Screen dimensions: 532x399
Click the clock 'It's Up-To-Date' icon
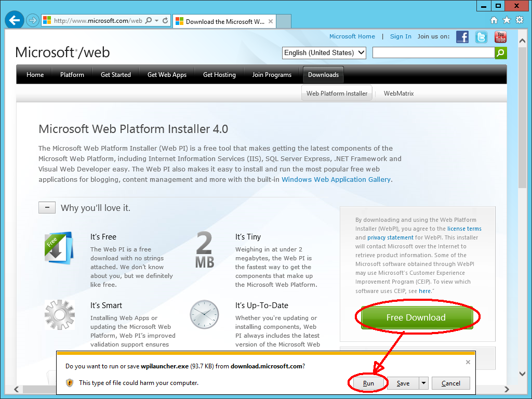[204, 314]
